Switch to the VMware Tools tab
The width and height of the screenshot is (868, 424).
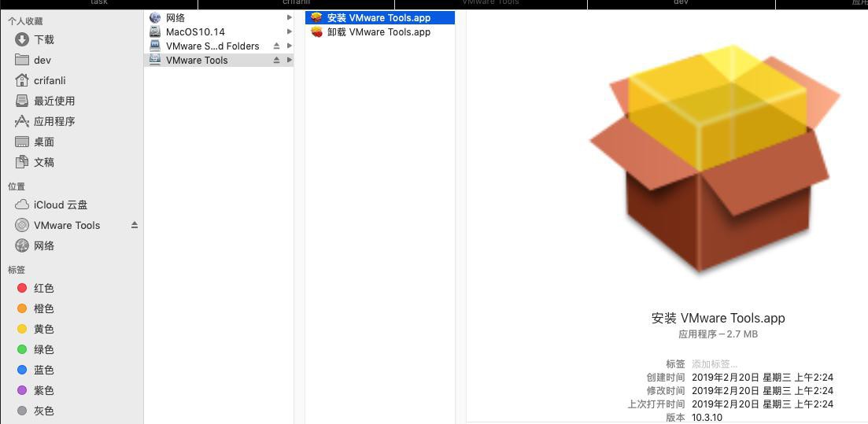coord(490,3)
